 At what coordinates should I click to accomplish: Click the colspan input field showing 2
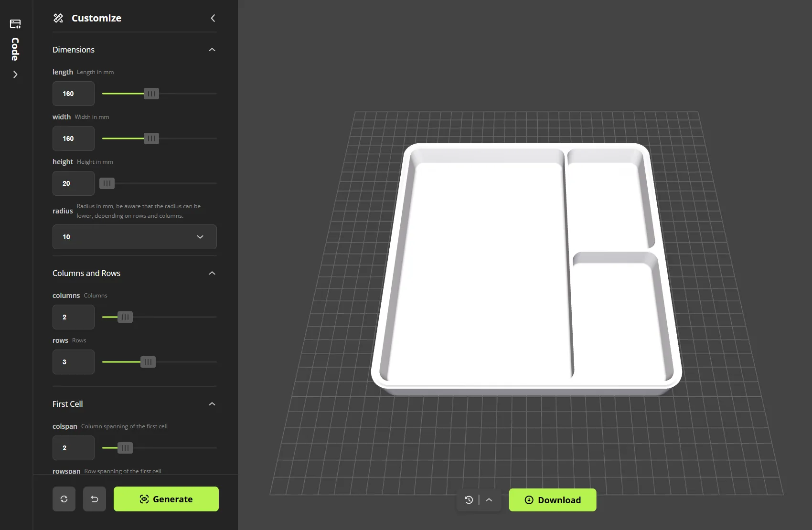pyautogui.click(x=73, y=448)
